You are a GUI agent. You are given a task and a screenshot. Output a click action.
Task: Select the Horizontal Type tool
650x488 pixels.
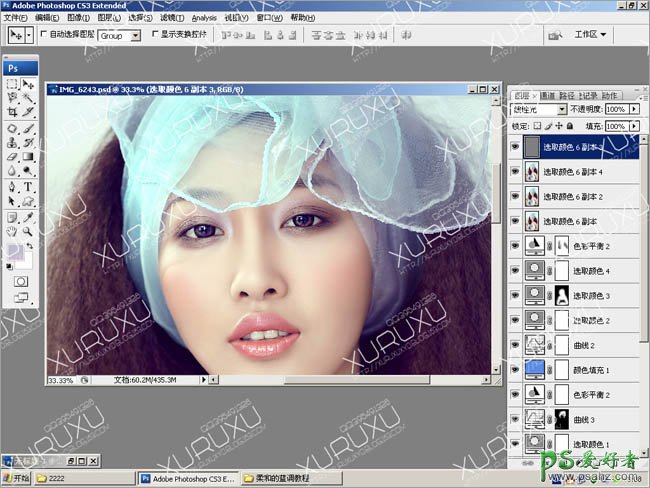28,186
